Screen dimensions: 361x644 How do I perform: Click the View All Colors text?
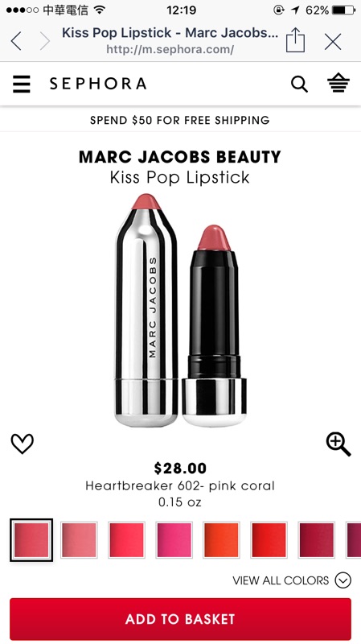click(281, 580)
